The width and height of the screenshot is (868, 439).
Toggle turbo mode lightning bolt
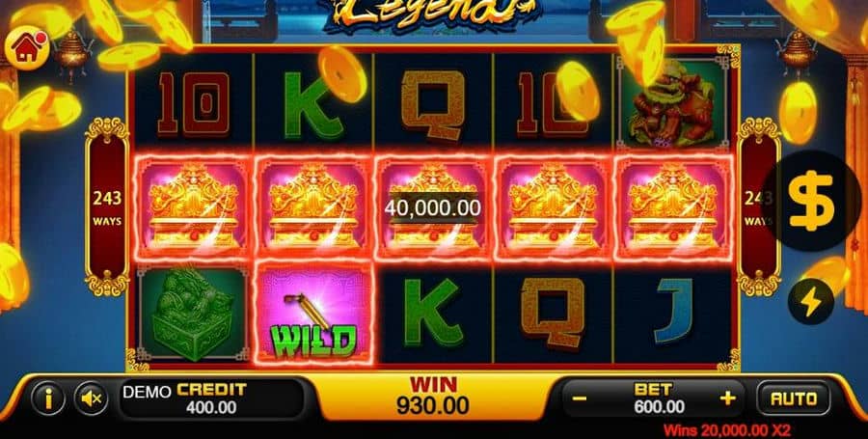coord(811,302)
